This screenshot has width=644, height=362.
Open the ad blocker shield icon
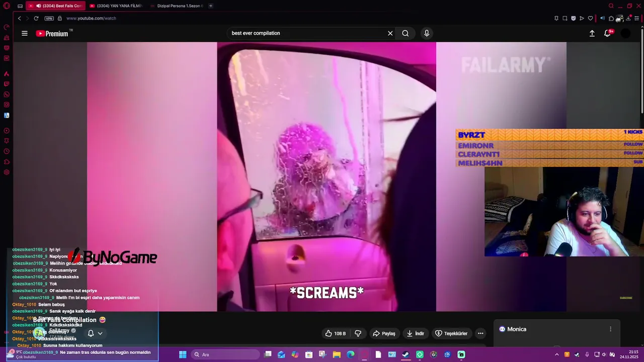(573, 18)
